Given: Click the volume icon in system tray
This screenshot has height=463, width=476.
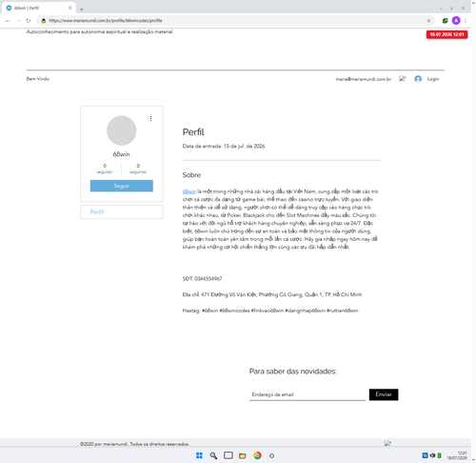Looking at the screenshot, I should point(432,455).
